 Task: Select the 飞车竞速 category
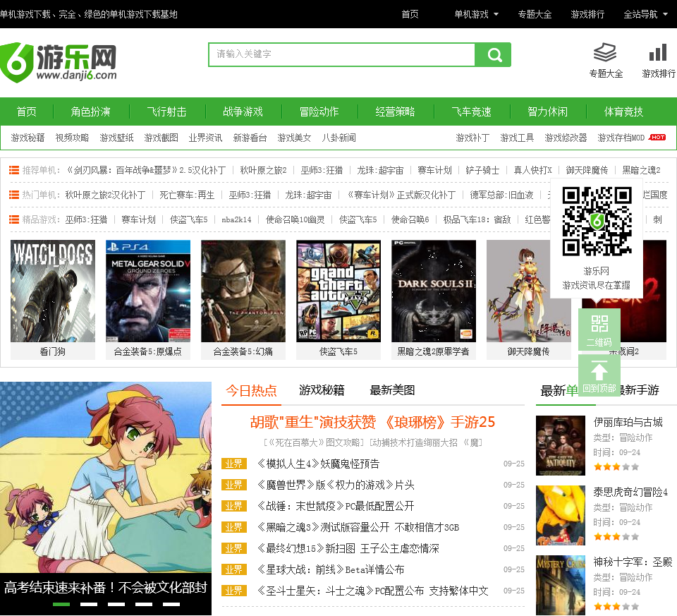471,111
